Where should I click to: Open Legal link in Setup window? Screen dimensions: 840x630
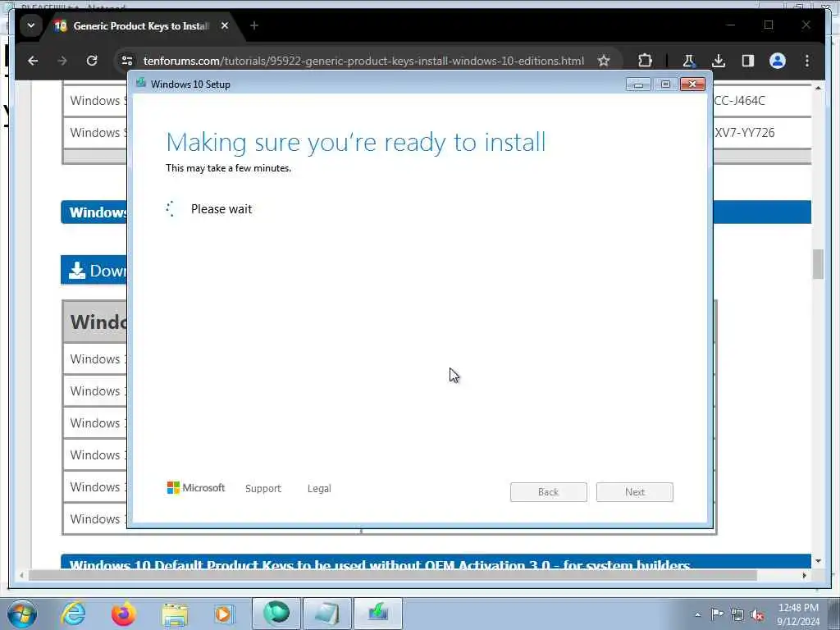tap(319, 488)
